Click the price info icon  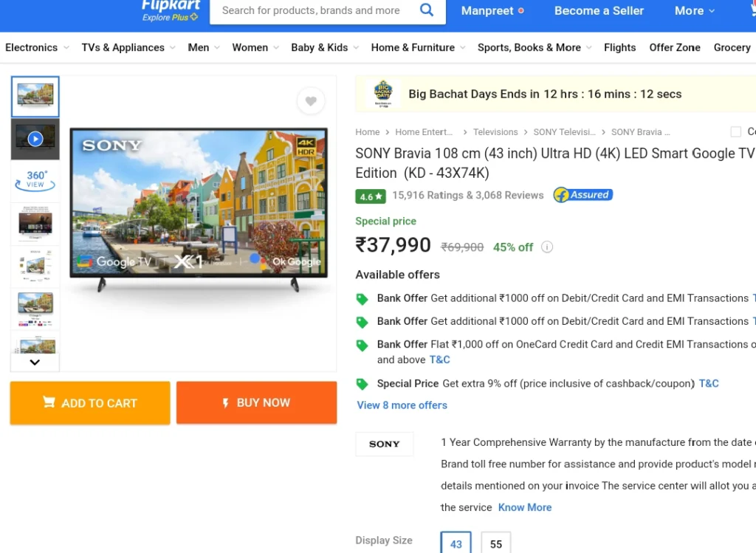pyautogui.click(x=547, y=247)
